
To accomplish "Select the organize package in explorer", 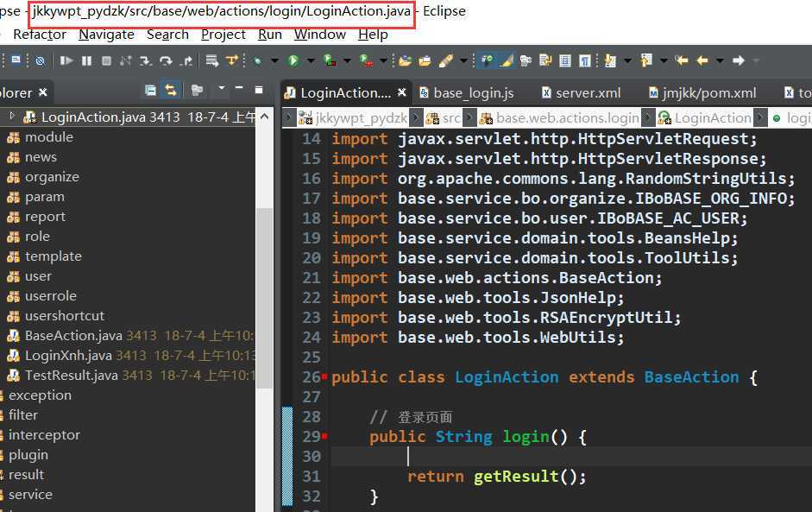I will (x=52, y=177).
